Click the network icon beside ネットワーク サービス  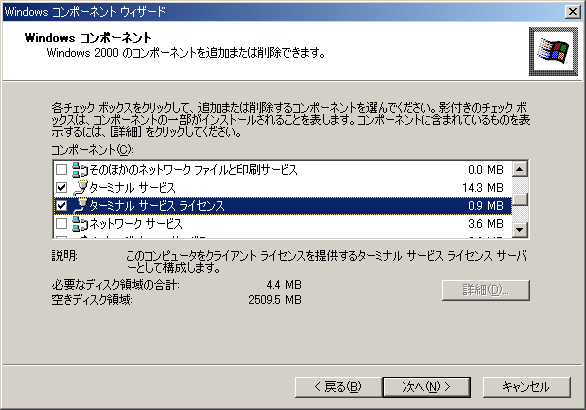[80, 224]
